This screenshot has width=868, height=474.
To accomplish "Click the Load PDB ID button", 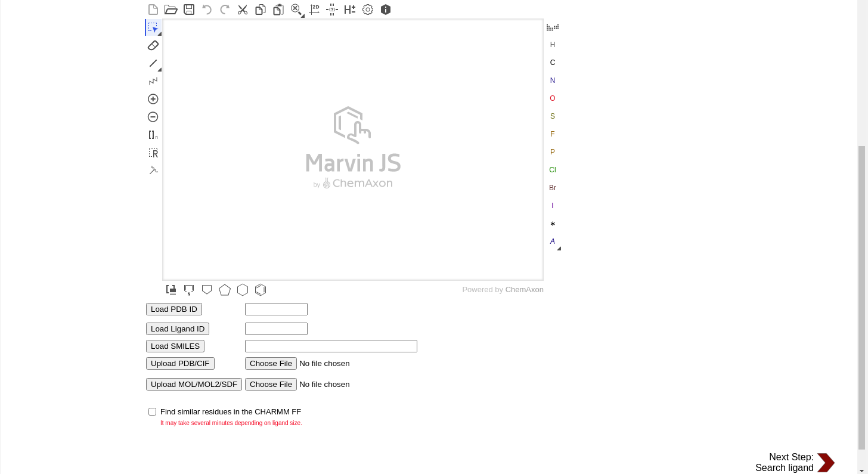I will click(174, 309).
